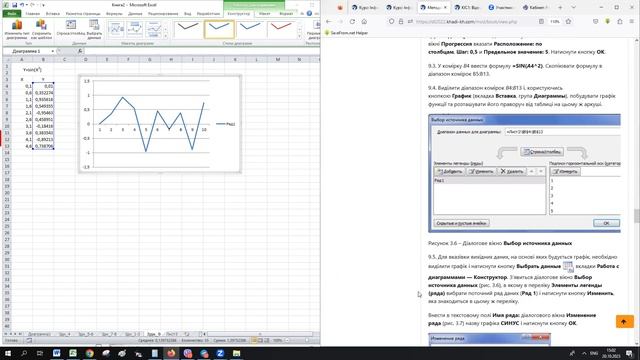
Task: Click the Normal view icon in status bar
Action: (x=254, y=340)
